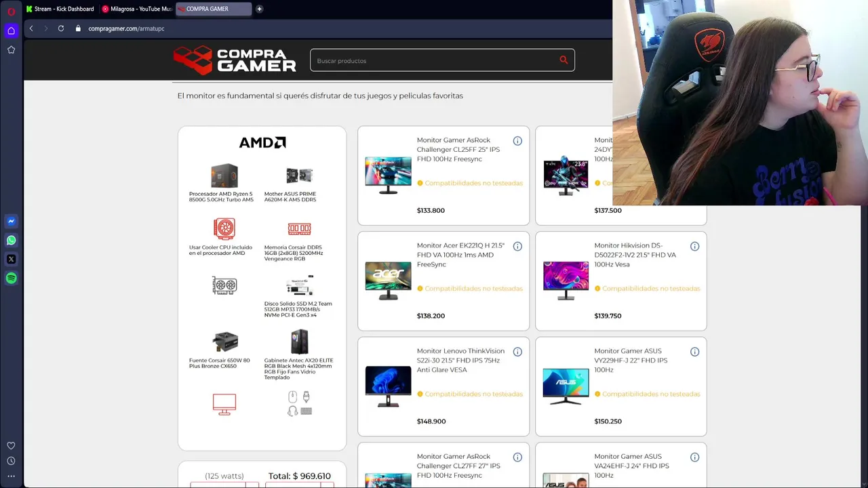This screenshot has height=488, width=868.
Task: Open Spotify from the sidebar
Action: click(11, 278)
